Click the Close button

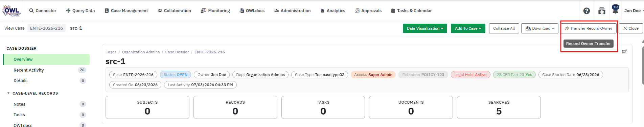click(631, 28)
